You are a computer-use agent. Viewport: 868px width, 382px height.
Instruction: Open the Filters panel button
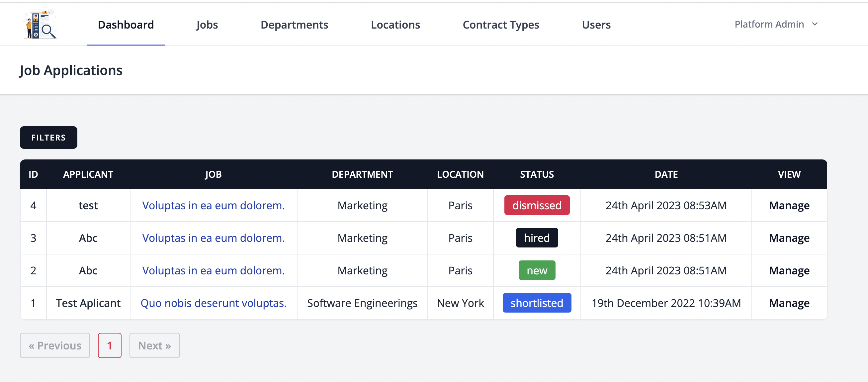click(x=48, y=138)
